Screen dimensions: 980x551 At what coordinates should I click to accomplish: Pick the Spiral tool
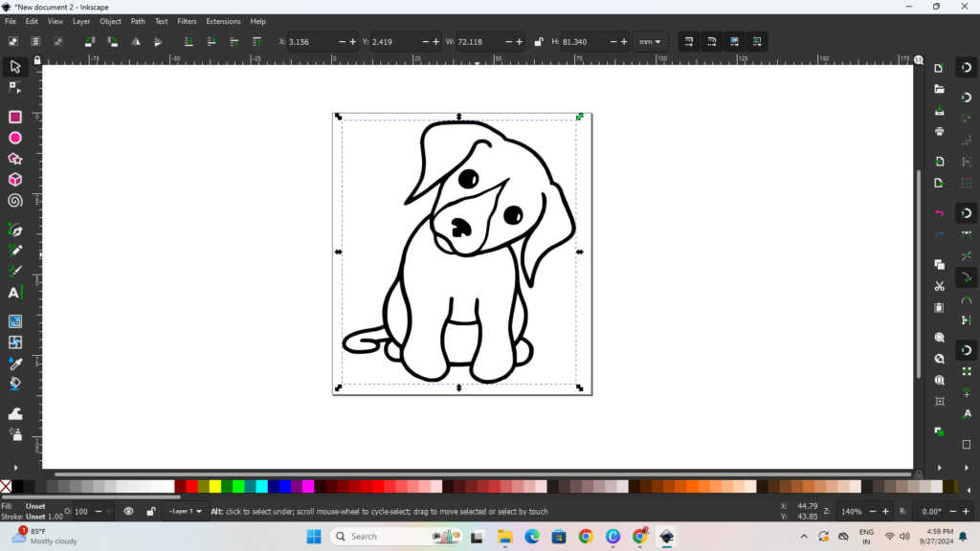pyautogui.click(x=15, y=201)
